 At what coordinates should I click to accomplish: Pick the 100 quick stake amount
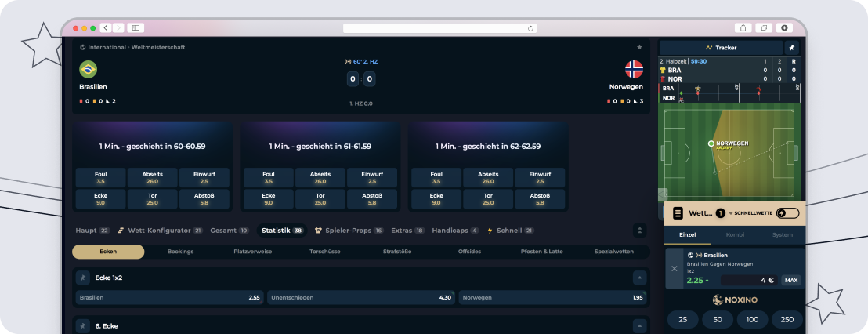tap(752, 320)
